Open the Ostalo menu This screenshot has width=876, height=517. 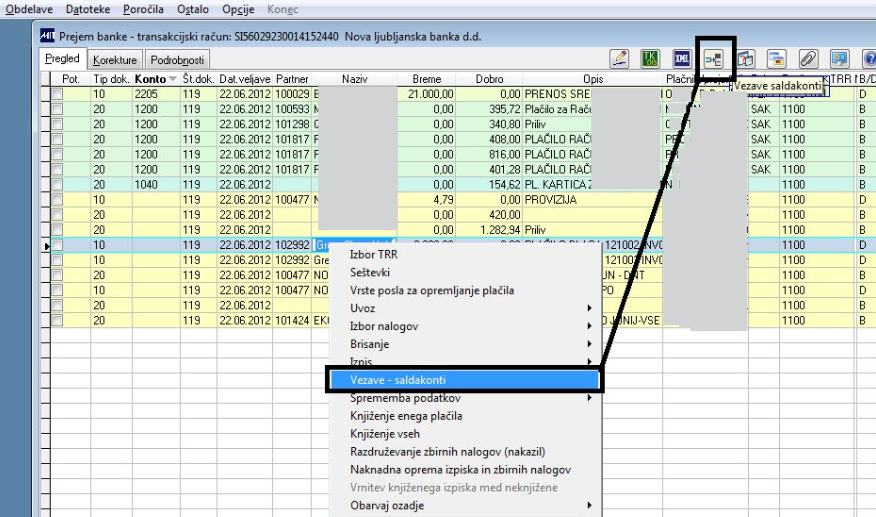pos(193,10)
